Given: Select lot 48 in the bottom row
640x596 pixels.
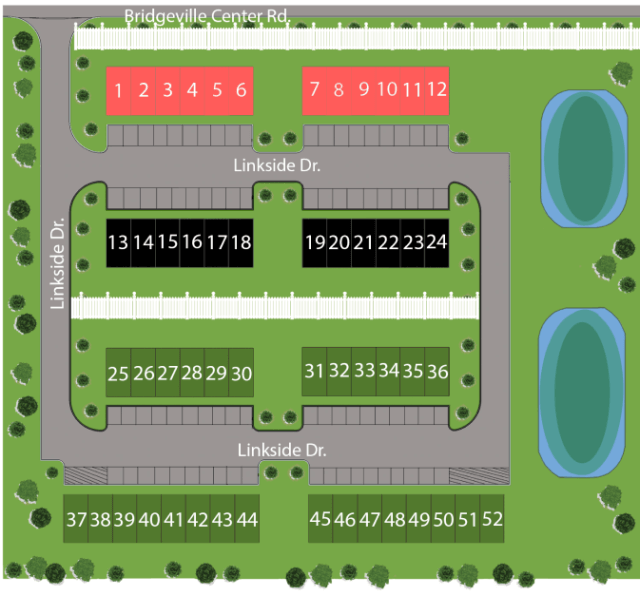Looking at the screenshot, I should (x=395, y=519).
